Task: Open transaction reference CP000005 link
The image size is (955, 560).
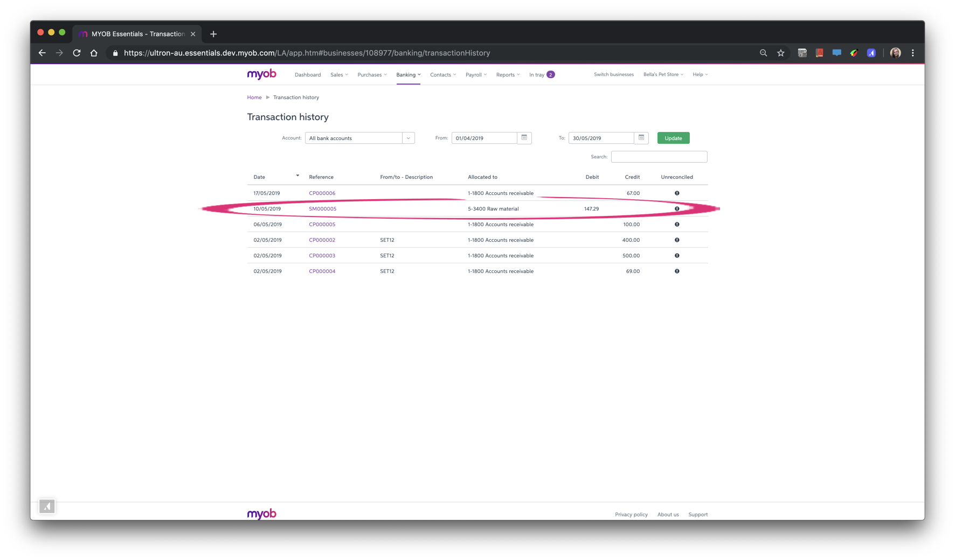Action: 322,225
